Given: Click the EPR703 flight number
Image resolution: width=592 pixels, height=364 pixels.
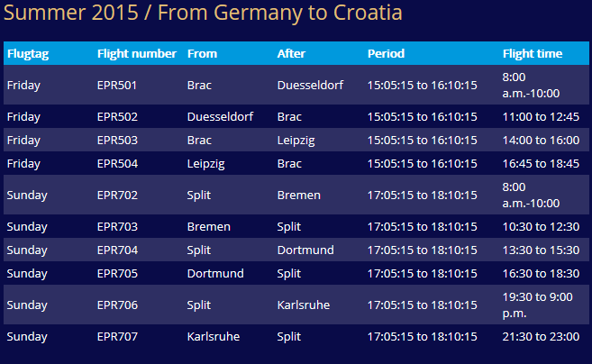Looking at the screenshot, I should pos(117,226).
